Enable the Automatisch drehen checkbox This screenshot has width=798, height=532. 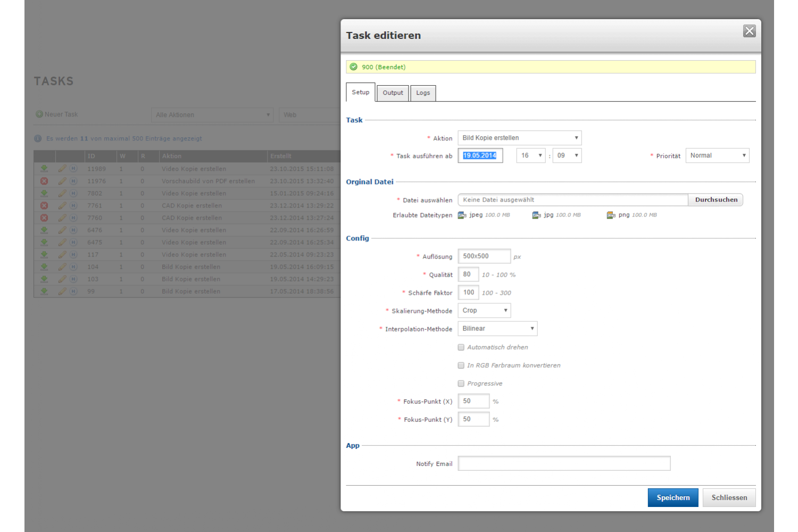[x=461, y=347]
